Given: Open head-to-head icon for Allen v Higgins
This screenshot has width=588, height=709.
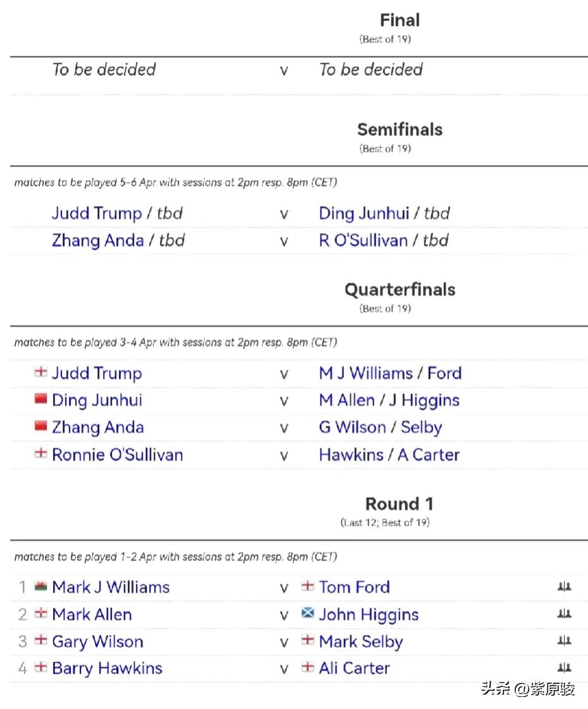Looking at the screenshot, I should point(564,614).
